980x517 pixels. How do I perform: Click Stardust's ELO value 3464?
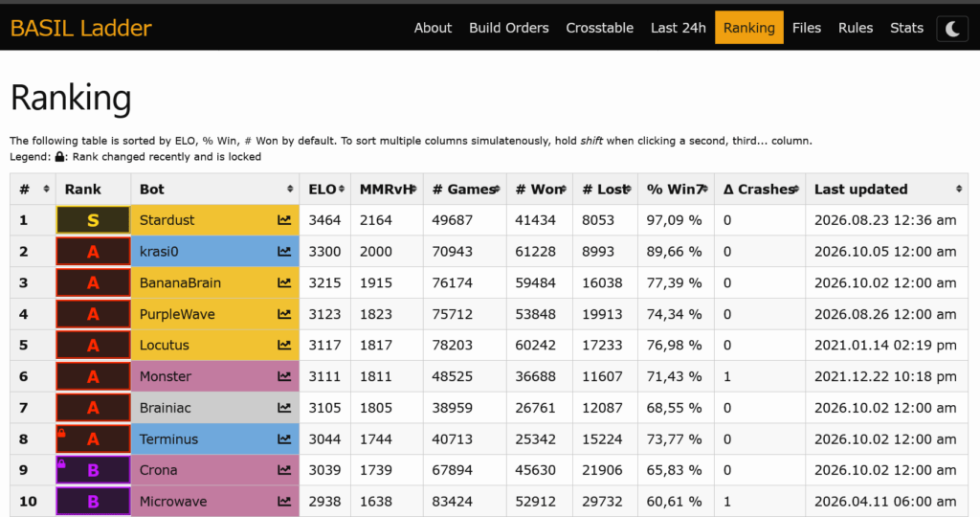pos(324,220)
